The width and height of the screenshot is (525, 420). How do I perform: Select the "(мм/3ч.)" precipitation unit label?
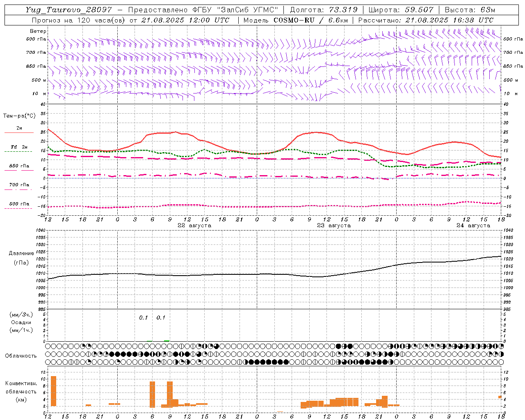21,315
